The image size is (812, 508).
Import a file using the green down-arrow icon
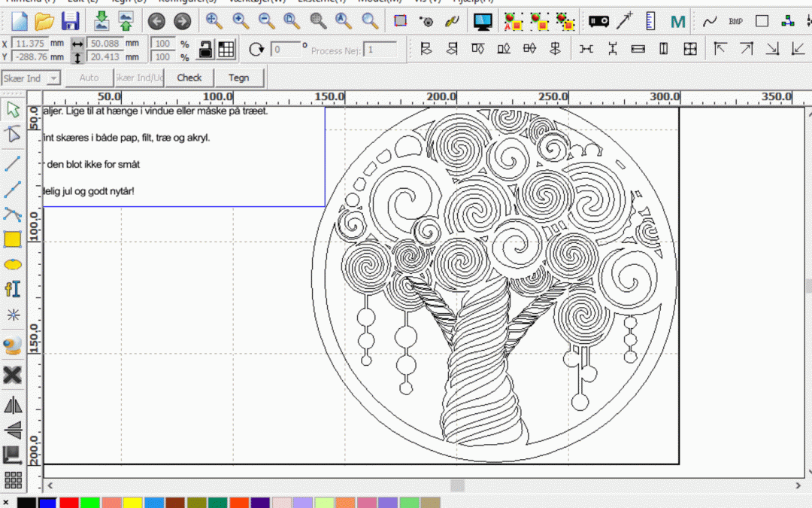click(x=101, y=21)
